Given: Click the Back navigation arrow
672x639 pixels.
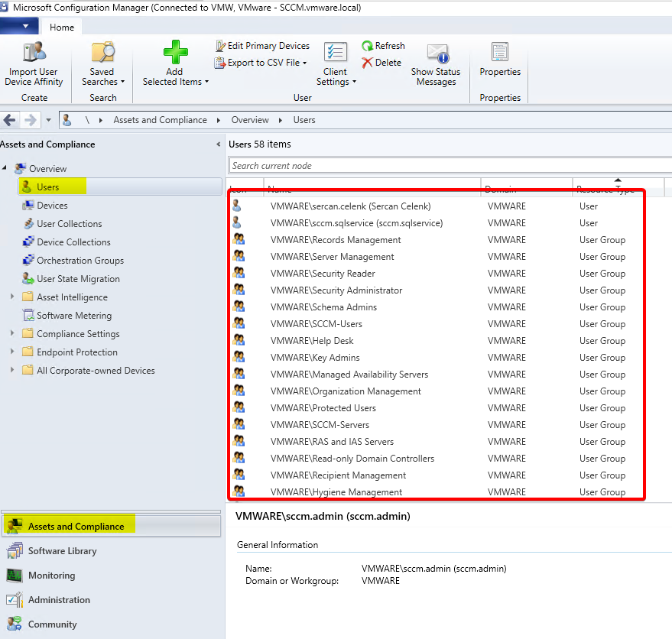Looking at the screenshot, I should click(x=11, y=120).
